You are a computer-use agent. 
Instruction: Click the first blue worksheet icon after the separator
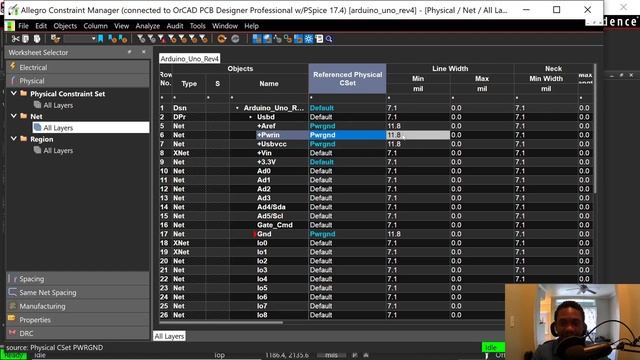(x=257, y=39)
